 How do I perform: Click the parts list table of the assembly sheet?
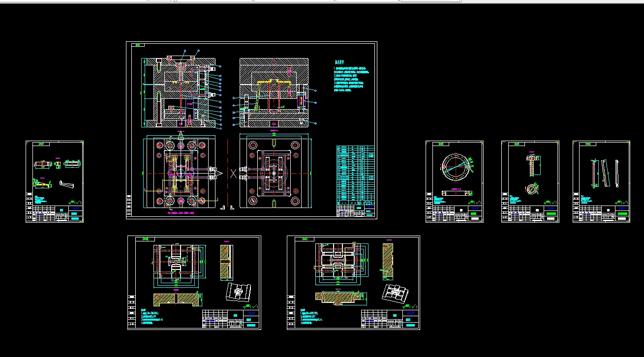(355, 175)
